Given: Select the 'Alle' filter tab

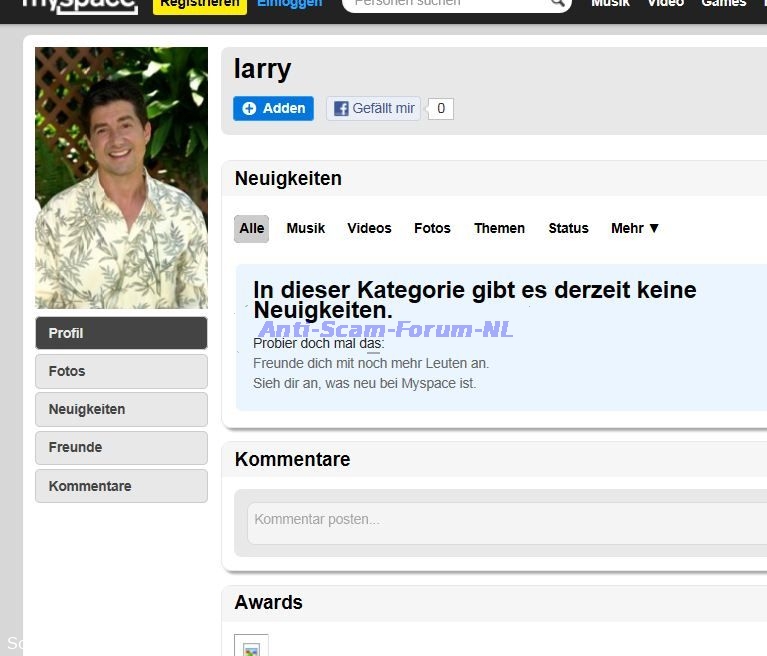Looking at the screenshot, I should (252, 228).
